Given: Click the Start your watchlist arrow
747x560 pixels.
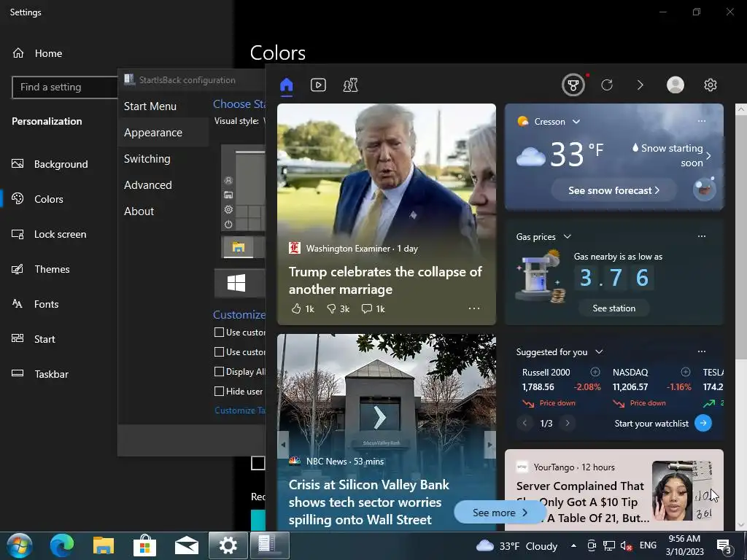Looking at the screenshot, I should click(703, 423).
